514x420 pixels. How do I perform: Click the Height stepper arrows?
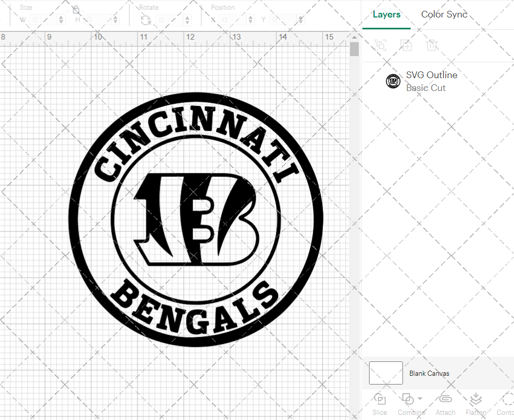115,20
